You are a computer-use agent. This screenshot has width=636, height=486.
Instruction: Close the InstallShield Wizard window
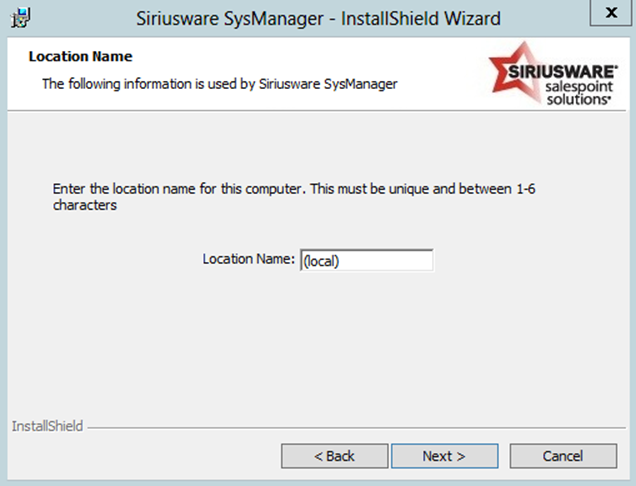tap(611, 13)
